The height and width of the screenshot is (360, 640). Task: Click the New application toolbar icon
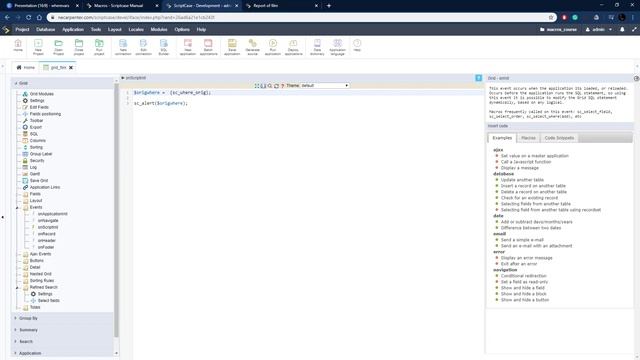(188, 47)
